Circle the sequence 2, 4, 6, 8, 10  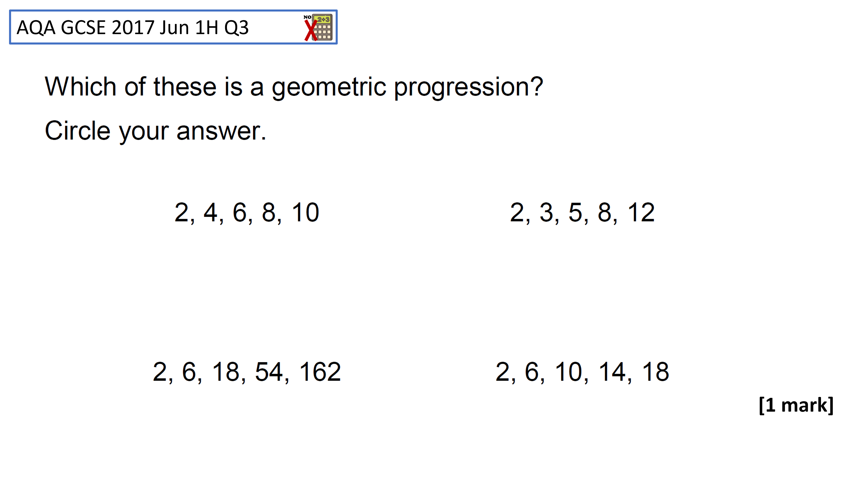point(247,213)
